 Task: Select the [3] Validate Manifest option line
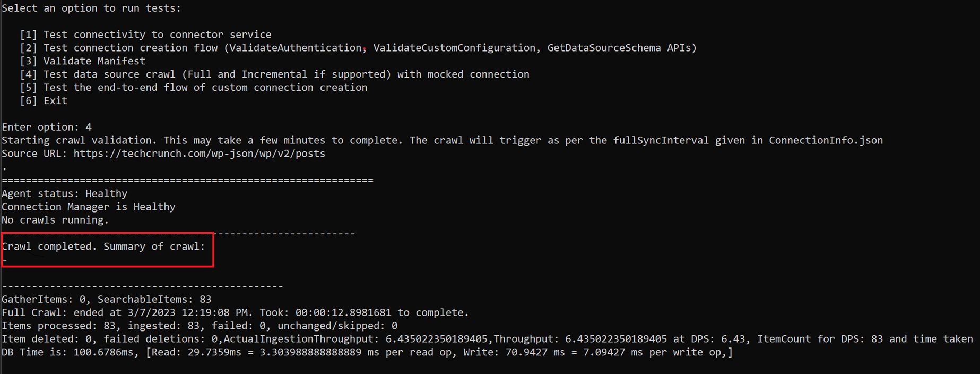[82, 61]
